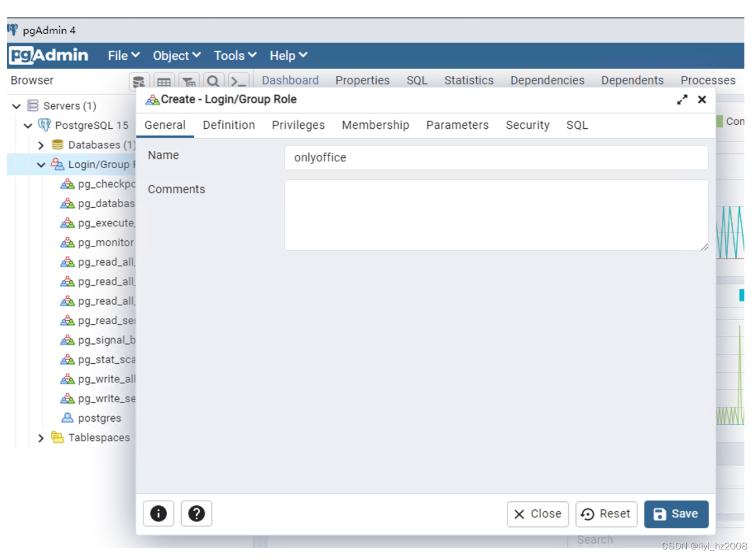The width and height of the screenshot is (756, 557).
Task: Collapse the PostgreSQL 15 node
Action: click(28, 125)
